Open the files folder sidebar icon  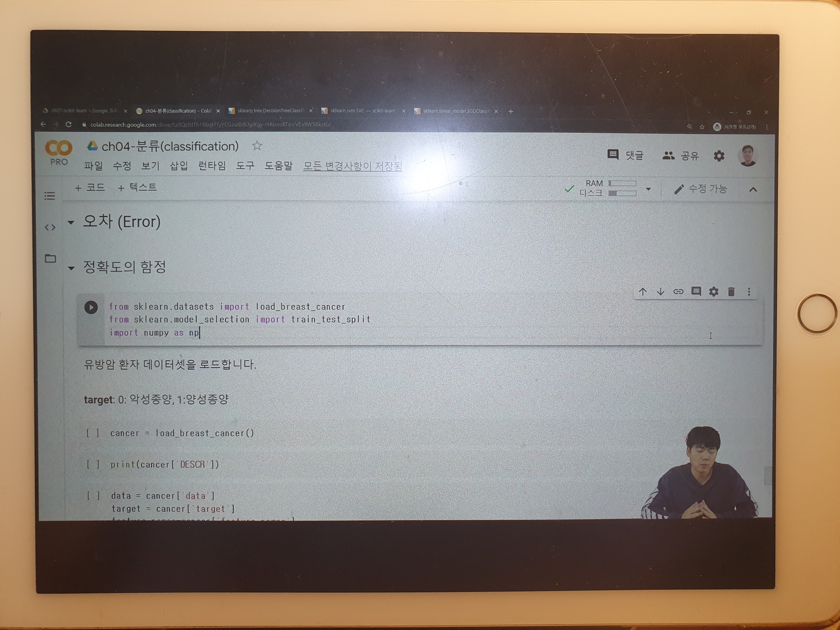tap(50, 259)
